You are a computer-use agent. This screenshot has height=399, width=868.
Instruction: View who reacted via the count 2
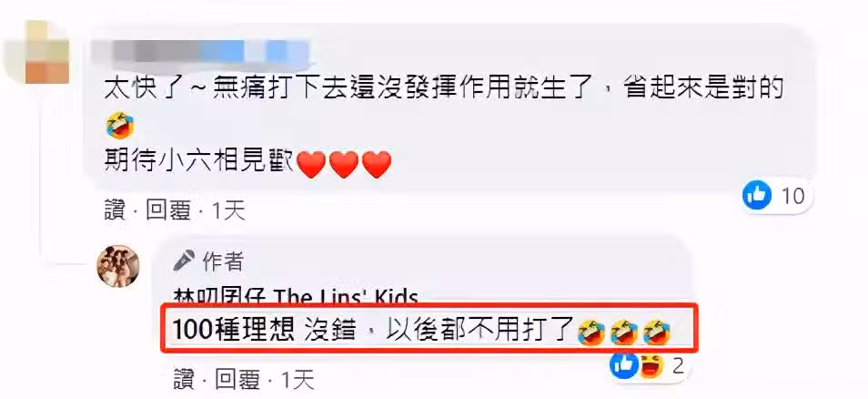pos(676,366)
